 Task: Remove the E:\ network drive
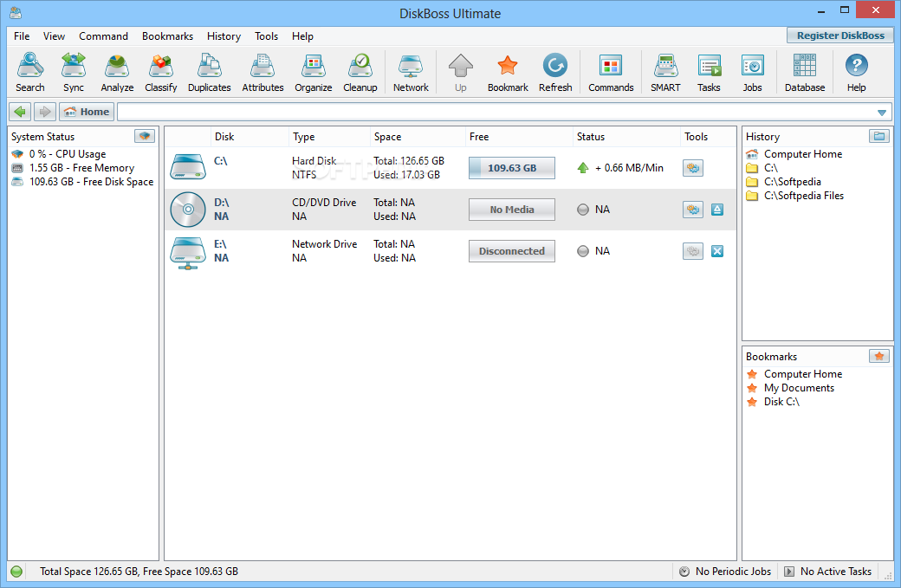717,251
